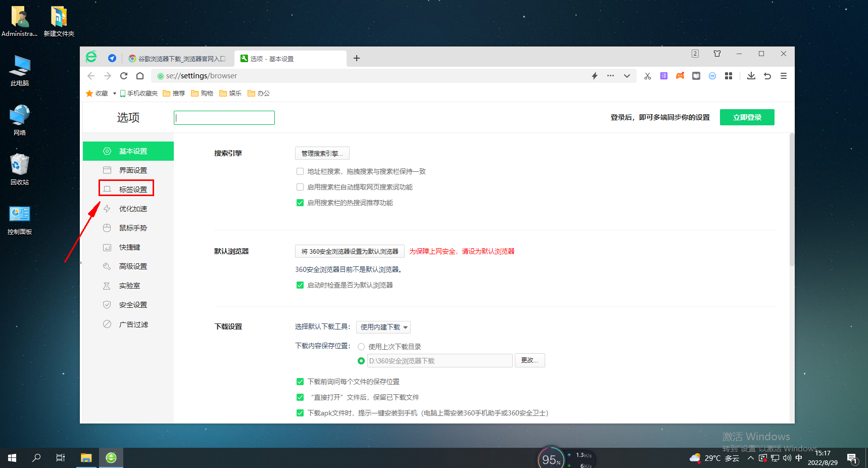Enable 启用搜索栏自动提取网页搜索词功能 checkbox

[300, 187]
